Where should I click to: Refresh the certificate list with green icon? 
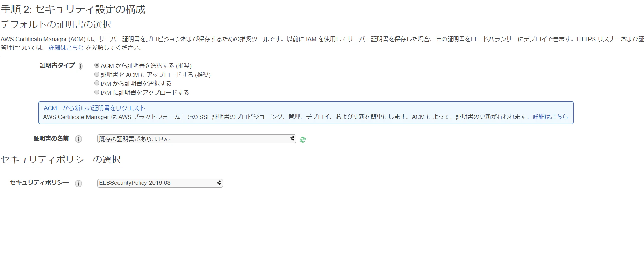(x=303, y=139)
